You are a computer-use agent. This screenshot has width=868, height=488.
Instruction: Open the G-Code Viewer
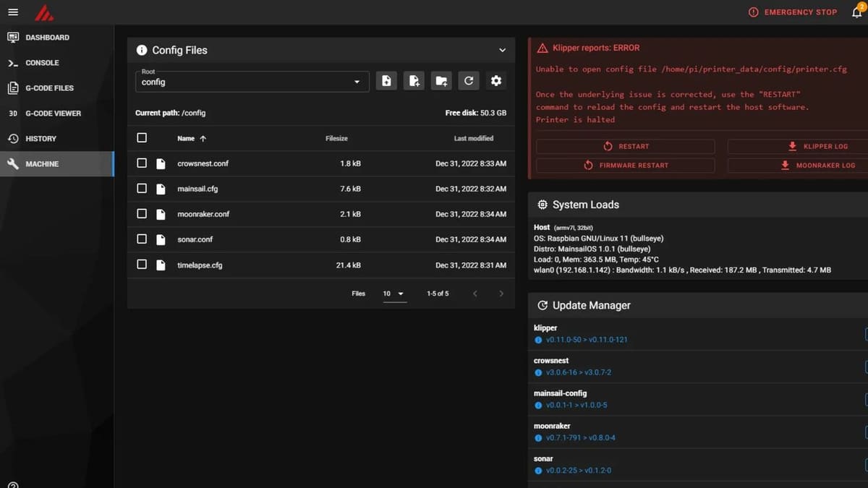[56, 114]
